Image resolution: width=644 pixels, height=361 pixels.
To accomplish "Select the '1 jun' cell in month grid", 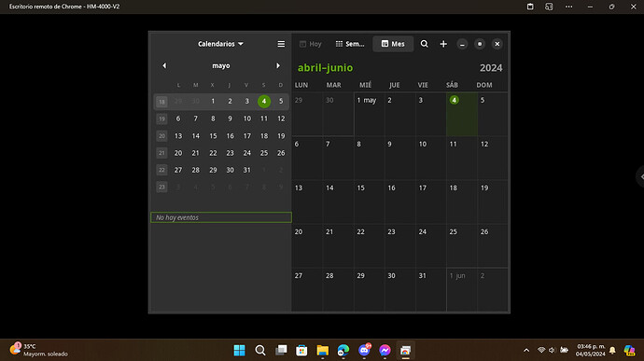I will [x=462, y=289].
